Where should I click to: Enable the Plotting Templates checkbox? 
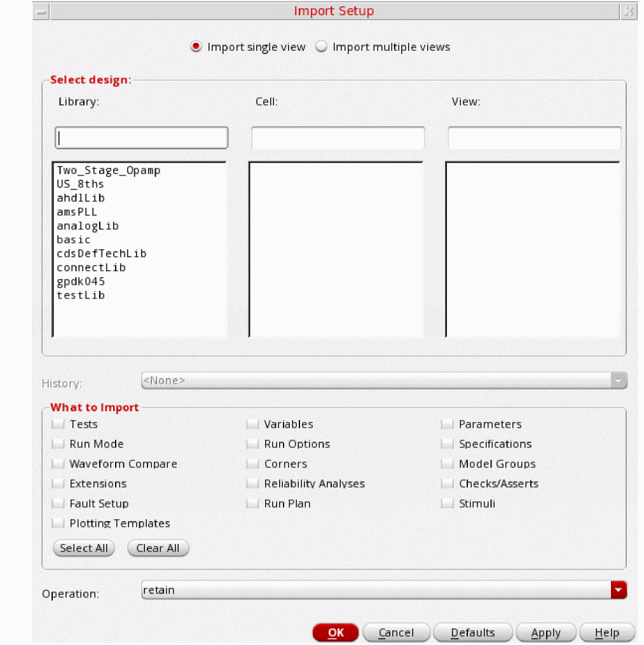click(58, 523)
